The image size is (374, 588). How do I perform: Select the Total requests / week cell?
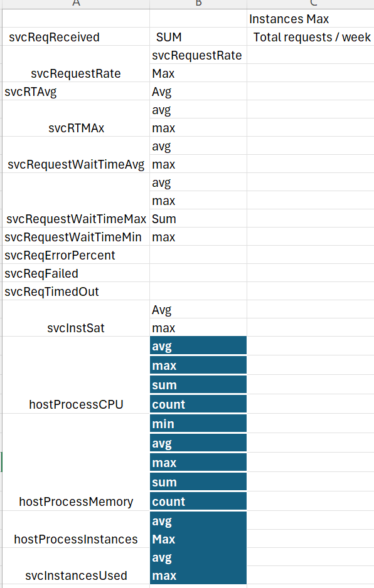pos(310,37)
